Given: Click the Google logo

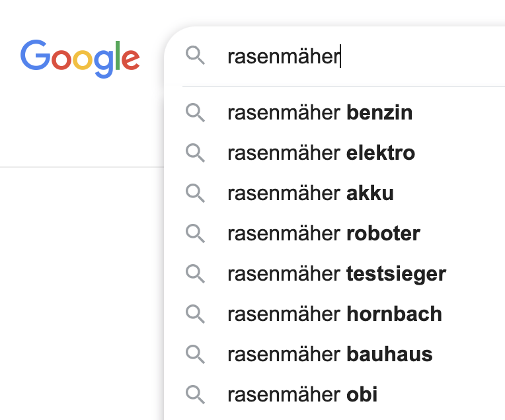Looking at the screenshot, I should coord(80,57).
